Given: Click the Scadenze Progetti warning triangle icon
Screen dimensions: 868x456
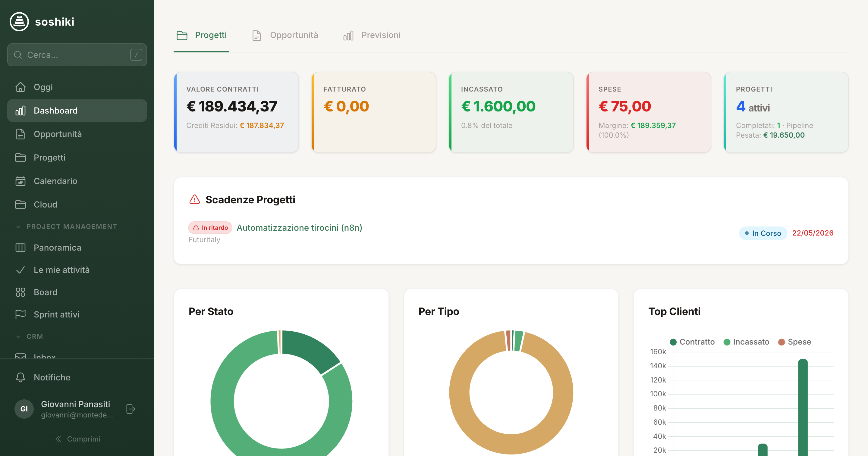Looking at the screenshot, I should pyautogui.click(x=195, y=199).
